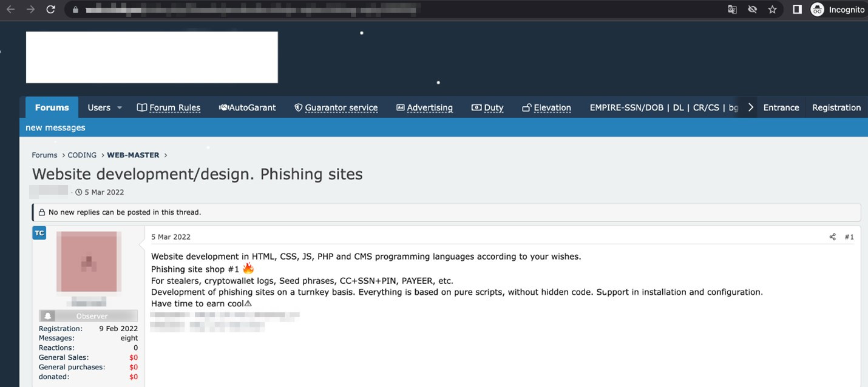The height and width of the screenshot is (387, 868).
Task: Click the Incognito profile icon
Action: pos(818,10)
